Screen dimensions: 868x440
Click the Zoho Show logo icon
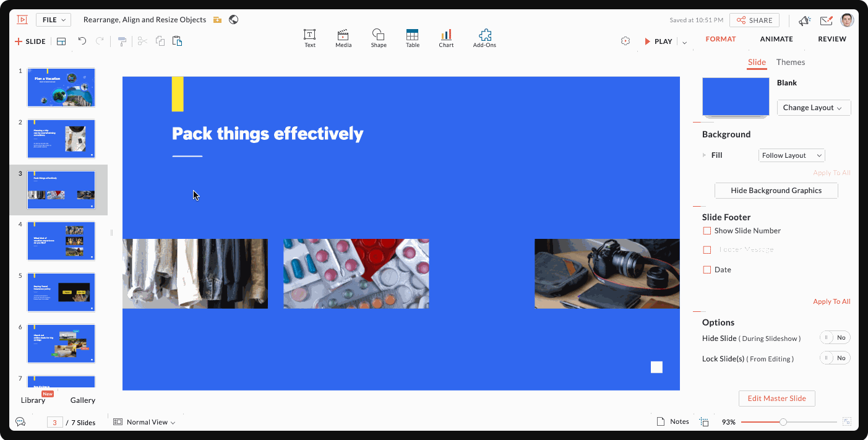click(x=22, y=20)
